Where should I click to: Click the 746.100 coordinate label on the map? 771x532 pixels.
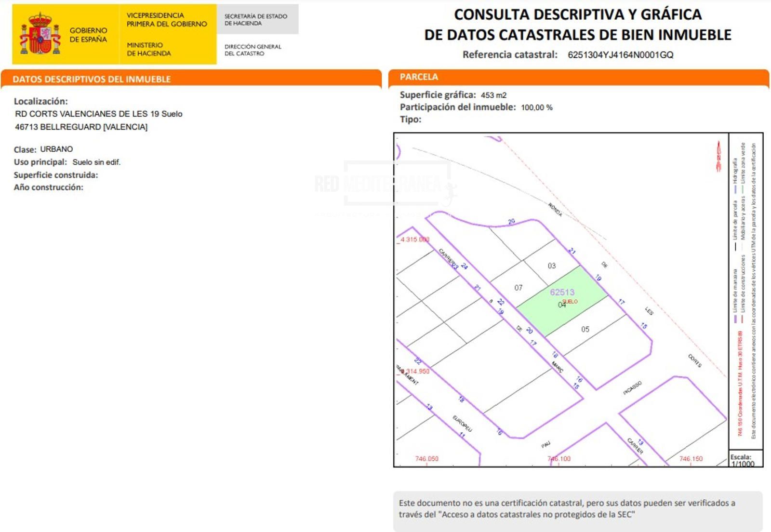coord(559,459)
